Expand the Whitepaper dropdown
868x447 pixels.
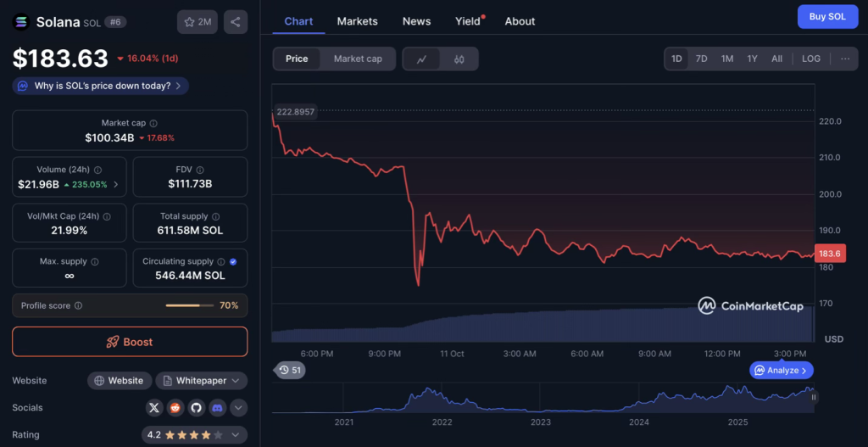(201, 381)
